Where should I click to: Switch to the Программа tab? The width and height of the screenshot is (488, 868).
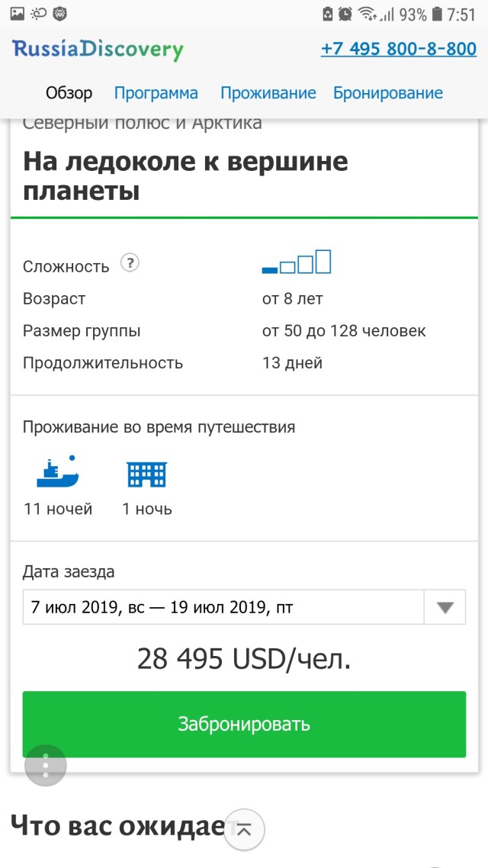[156, 92]
